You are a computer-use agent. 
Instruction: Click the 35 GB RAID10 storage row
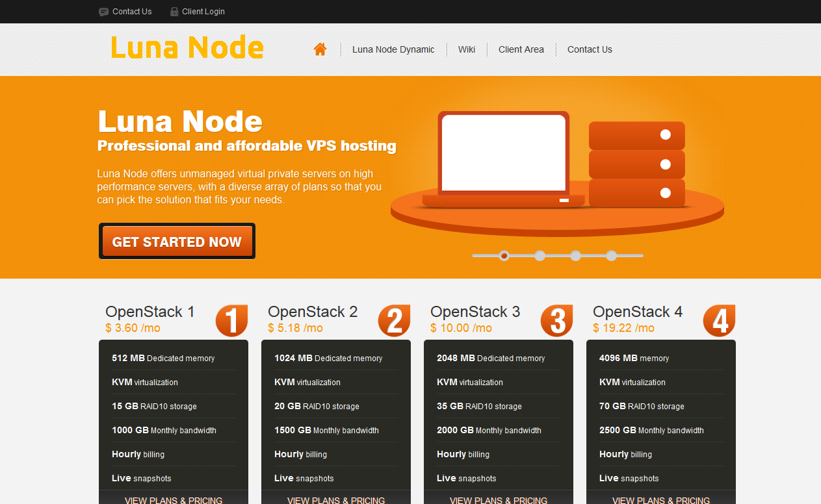pyautogui.click(x=499, y=406)
